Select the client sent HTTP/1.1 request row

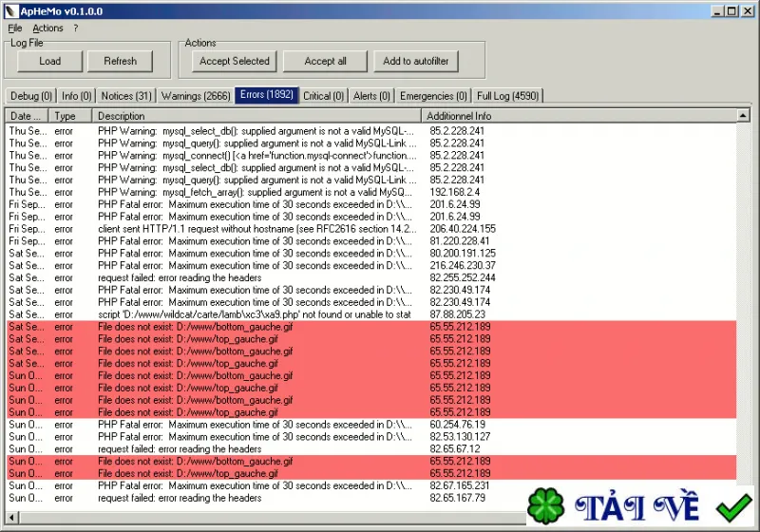(x=371, y=229)
